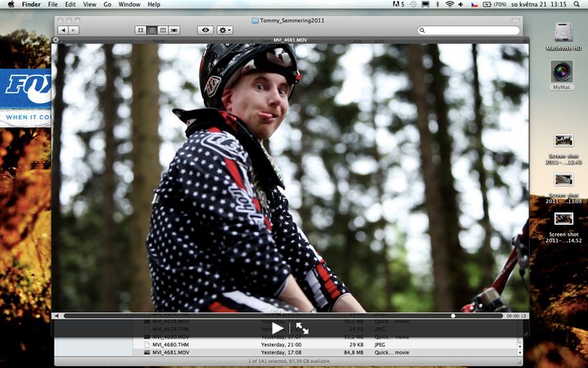
Task: Toggle the Quick Look eye button
Action: (205, 30)
